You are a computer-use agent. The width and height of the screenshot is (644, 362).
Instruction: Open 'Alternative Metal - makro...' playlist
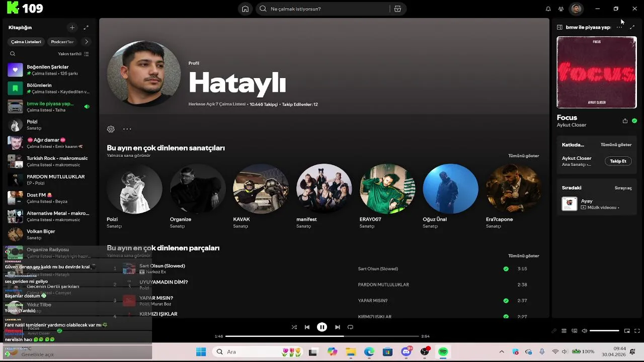[48, 216]
